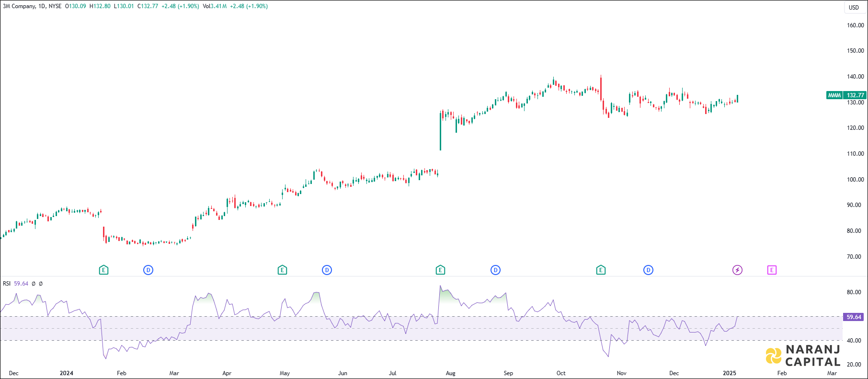Screen dimensions: 868x379
Task: Open the dividend marker just before September
Action: point(495,270)
